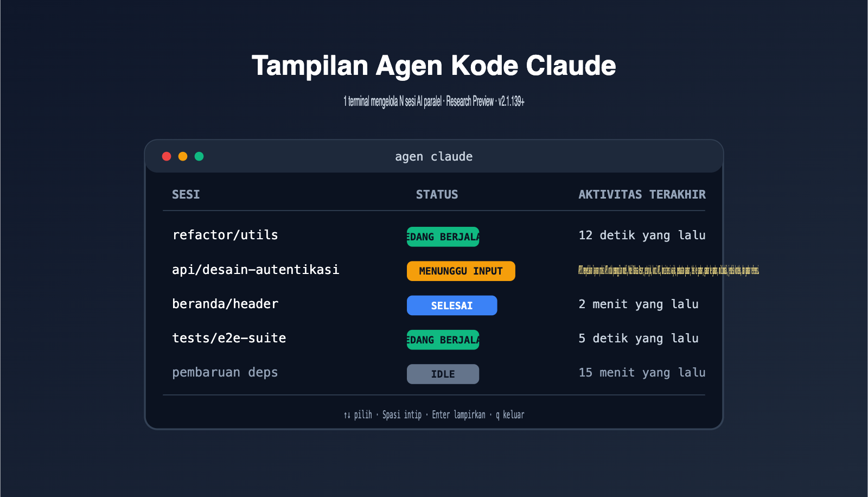Click the green status badge for tests/e2e-suite
This screenshot has width=868, height=497.
pos(443,340)
